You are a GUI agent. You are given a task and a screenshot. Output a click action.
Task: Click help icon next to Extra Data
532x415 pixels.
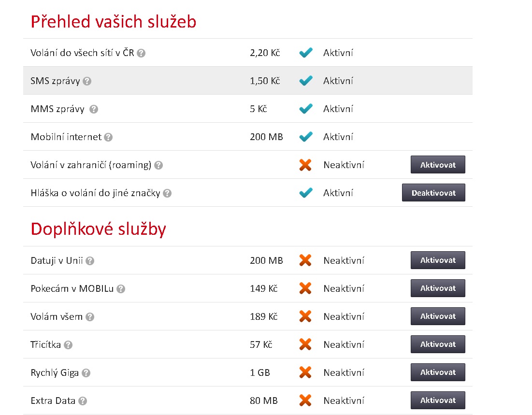(83, 401)
